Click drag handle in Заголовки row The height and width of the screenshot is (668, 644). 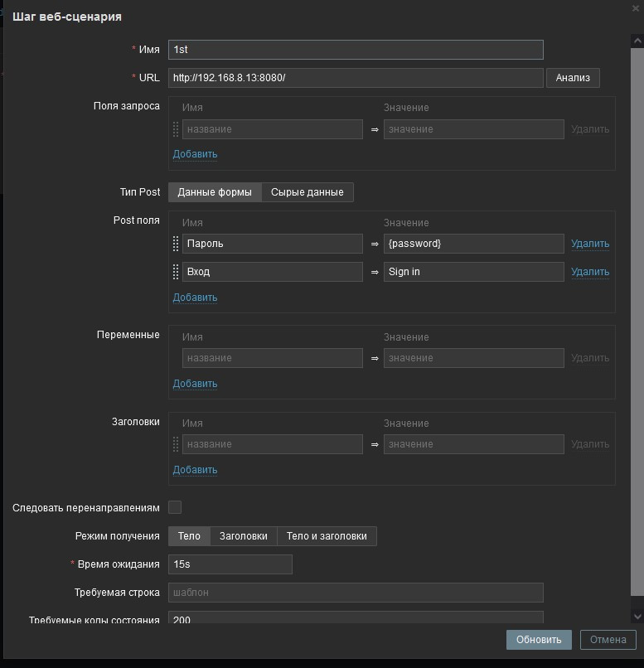(176, 444)
